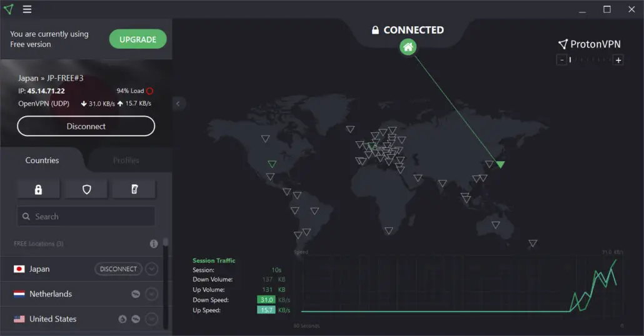
Task: Click the '94% Load' text
Action: pyautogui.click(x=130, y=91)
